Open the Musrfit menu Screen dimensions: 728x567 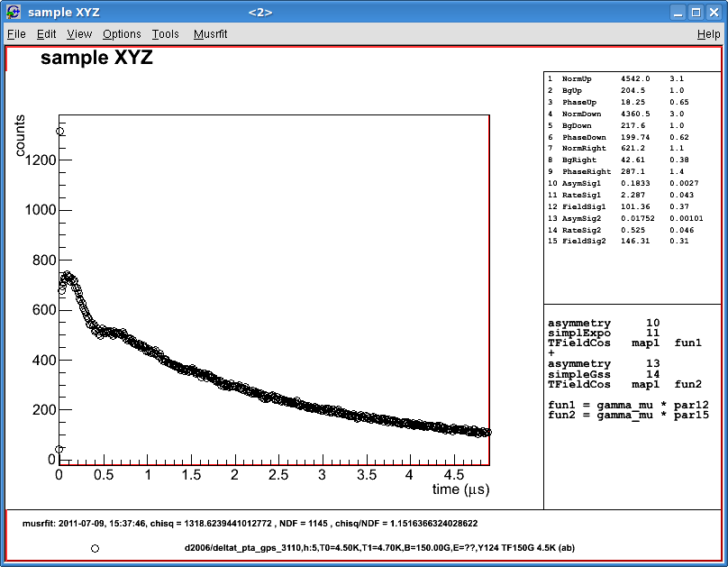[213, 33]
